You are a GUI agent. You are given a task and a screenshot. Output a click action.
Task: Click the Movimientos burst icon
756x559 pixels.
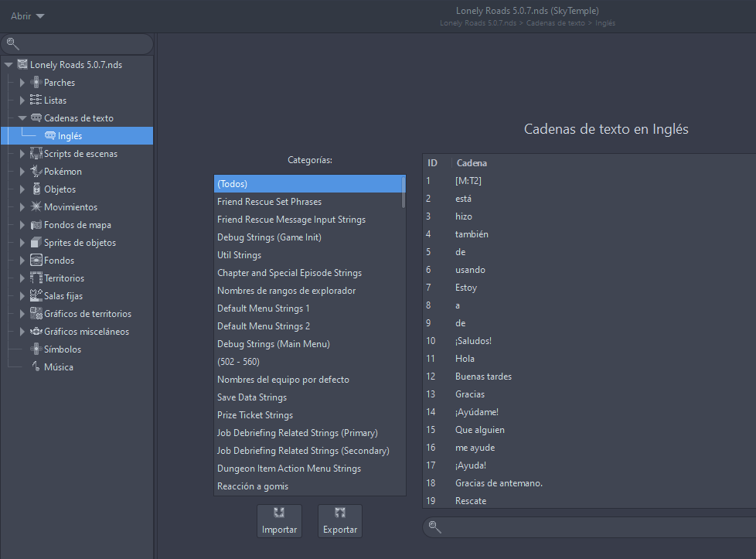click(36, 207)
